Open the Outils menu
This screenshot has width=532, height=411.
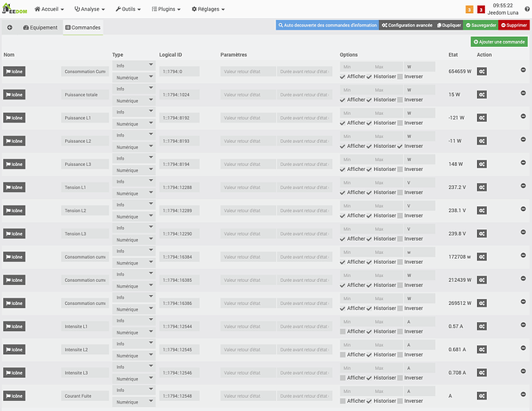pos(128,9)
